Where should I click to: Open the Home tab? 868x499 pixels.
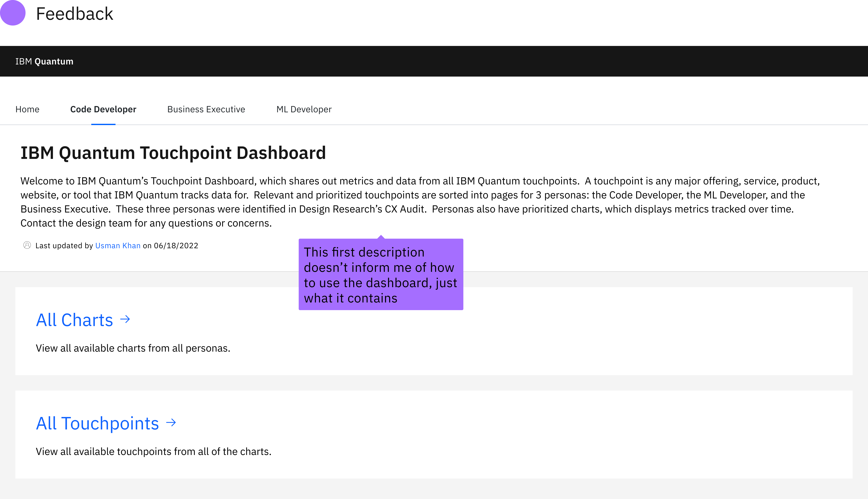pyautogui.click(x=27, y=109)
